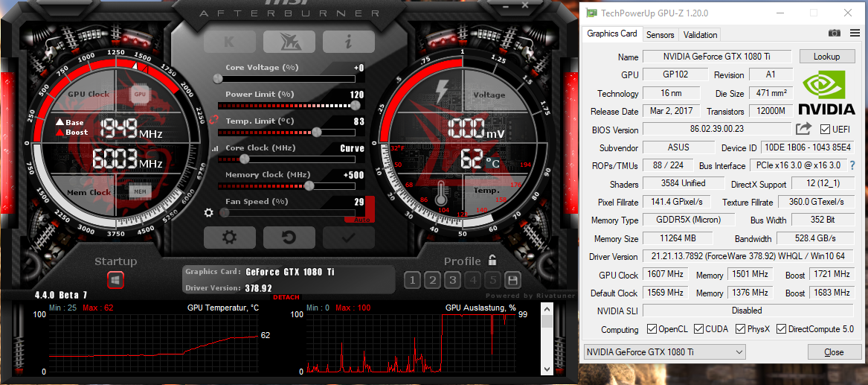Screen dimensions: 868x385
Task: Switch to Graphics Card tab in GPU-Z
Action: (x=611, y=34)
